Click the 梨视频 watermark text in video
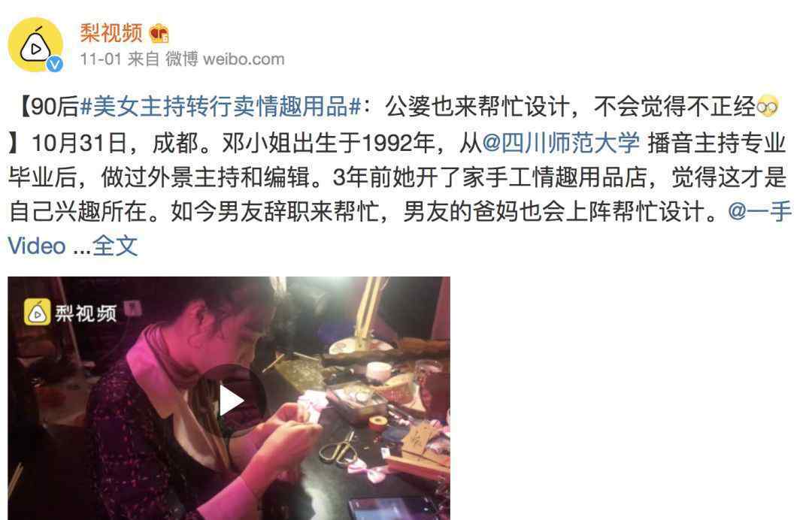812x520 pixels. point(86,313)
